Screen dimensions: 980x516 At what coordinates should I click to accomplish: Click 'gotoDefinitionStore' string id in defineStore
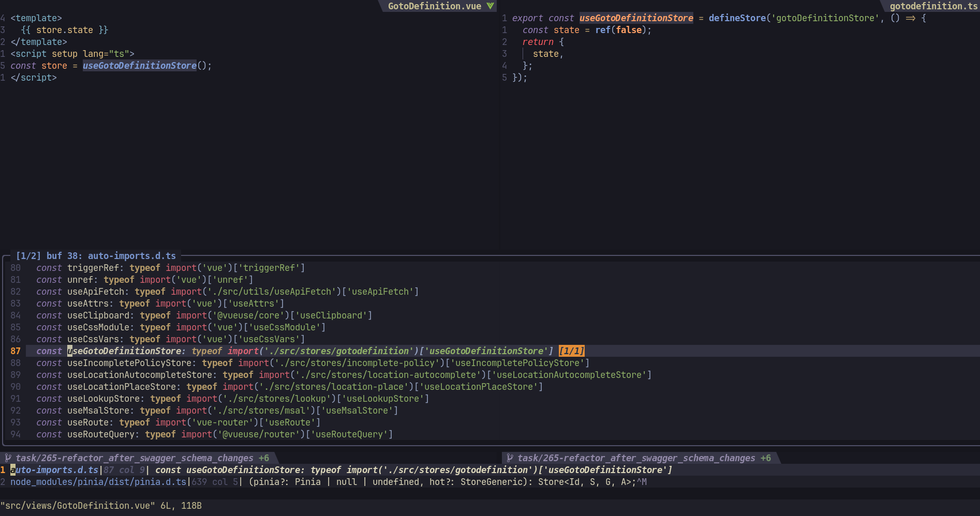[825, 18]
